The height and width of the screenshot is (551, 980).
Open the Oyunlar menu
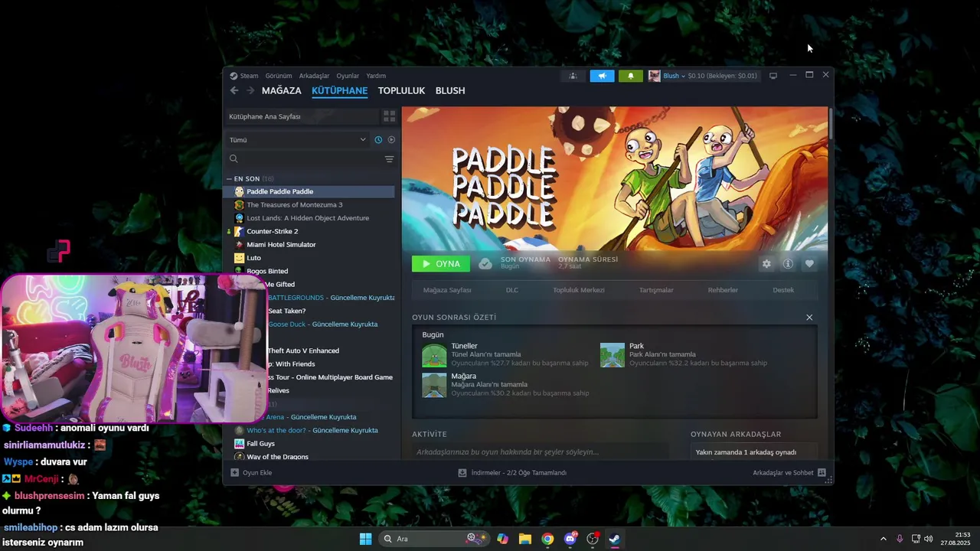coord(348,76)
